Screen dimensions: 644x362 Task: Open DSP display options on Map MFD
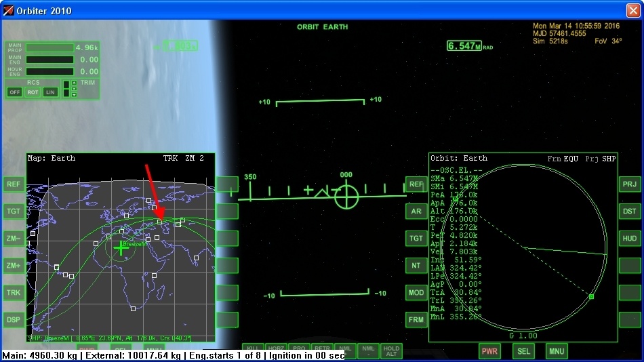click(x=13, y=320)
